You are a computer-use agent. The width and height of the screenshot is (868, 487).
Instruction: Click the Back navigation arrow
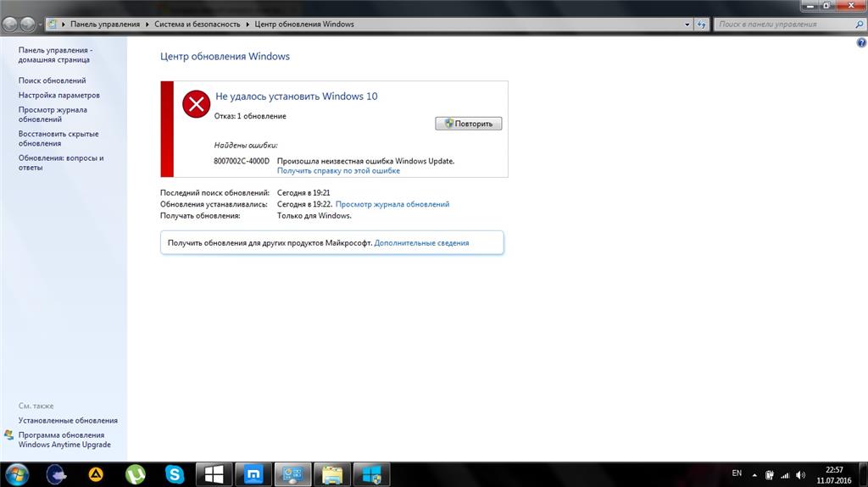coord(9,25)
